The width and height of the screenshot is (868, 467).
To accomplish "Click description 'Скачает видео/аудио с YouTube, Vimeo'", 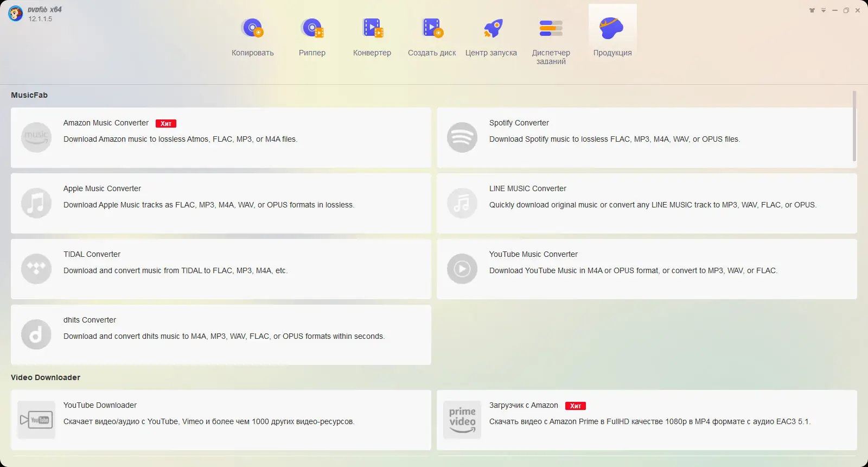I will point(209,421).
